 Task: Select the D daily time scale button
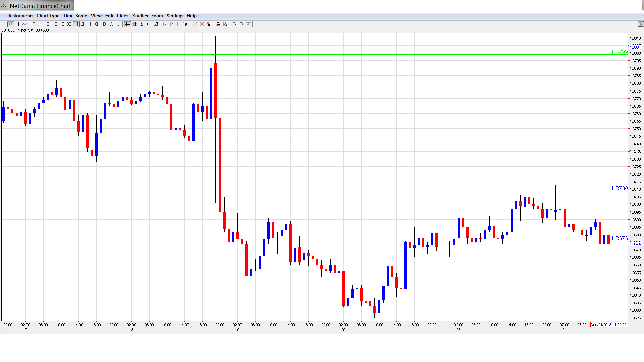coord(104,24)
